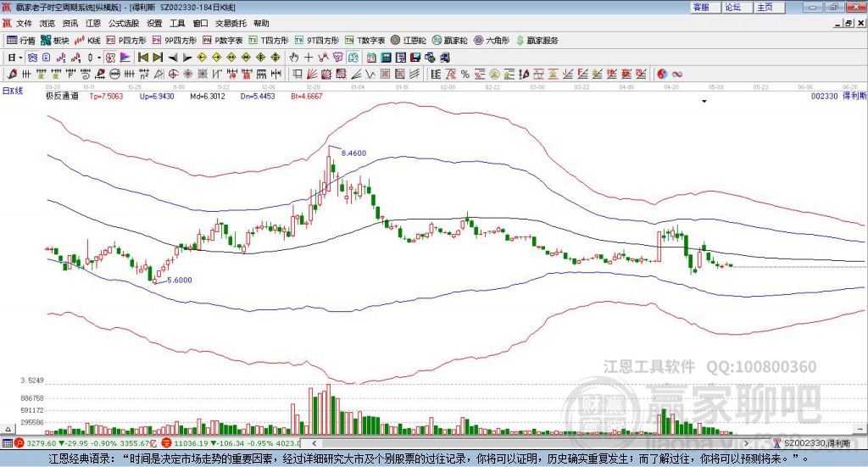This screenshot has height=467, width=868.
Task: Toggle the 极反 channel indicator icon
Action: [111, 58]
